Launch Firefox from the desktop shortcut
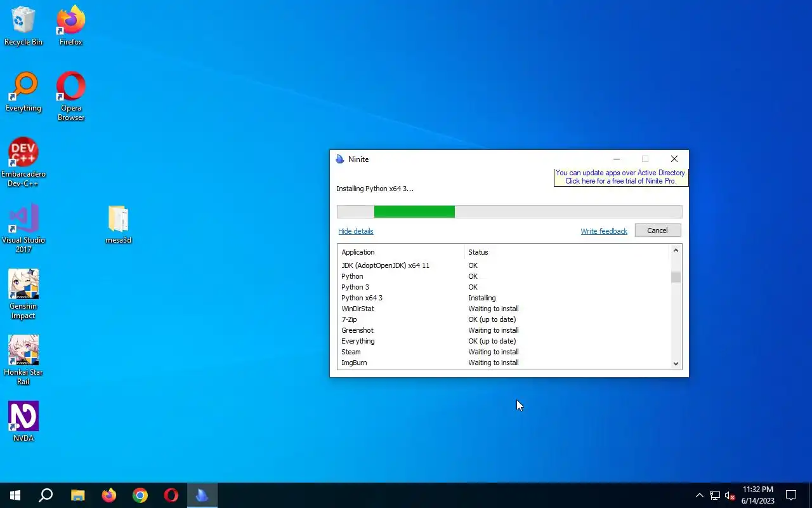This screenshot has height=508, width=812. click(x=71, y=26)
